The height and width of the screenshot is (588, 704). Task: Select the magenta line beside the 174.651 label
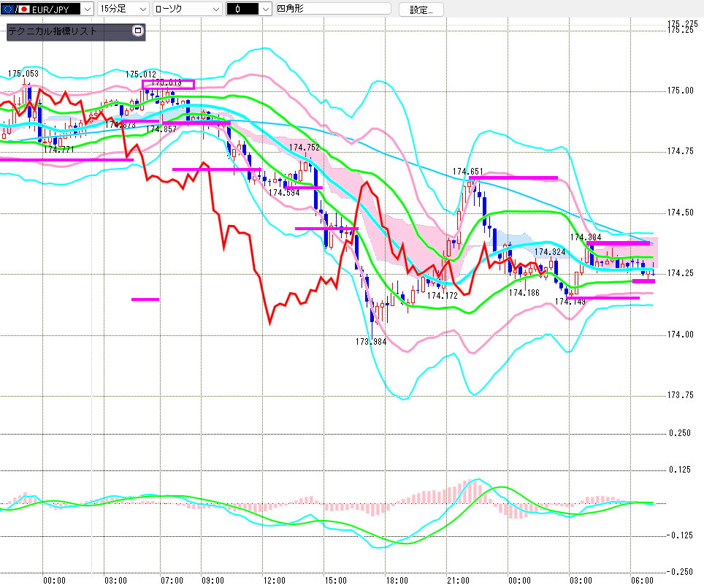[x=520, y=177]
